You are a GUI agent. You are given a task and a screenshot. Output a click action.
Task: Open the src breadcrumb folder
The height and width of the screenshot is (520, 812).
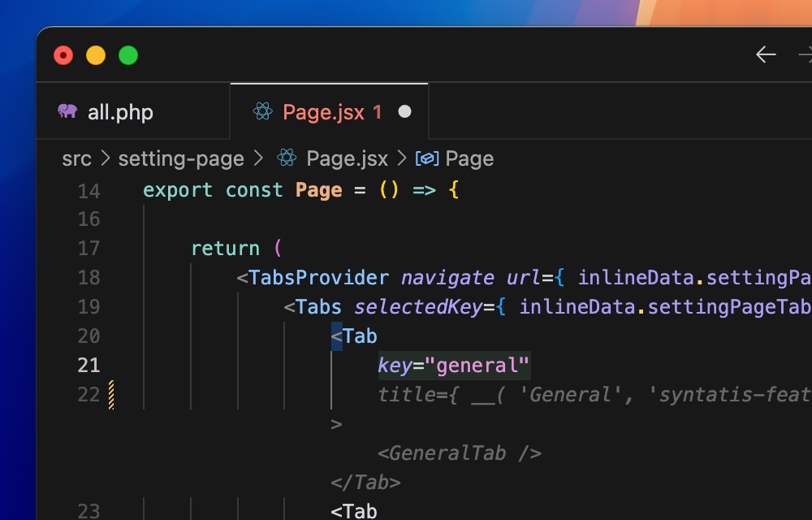tap(76, 158)
